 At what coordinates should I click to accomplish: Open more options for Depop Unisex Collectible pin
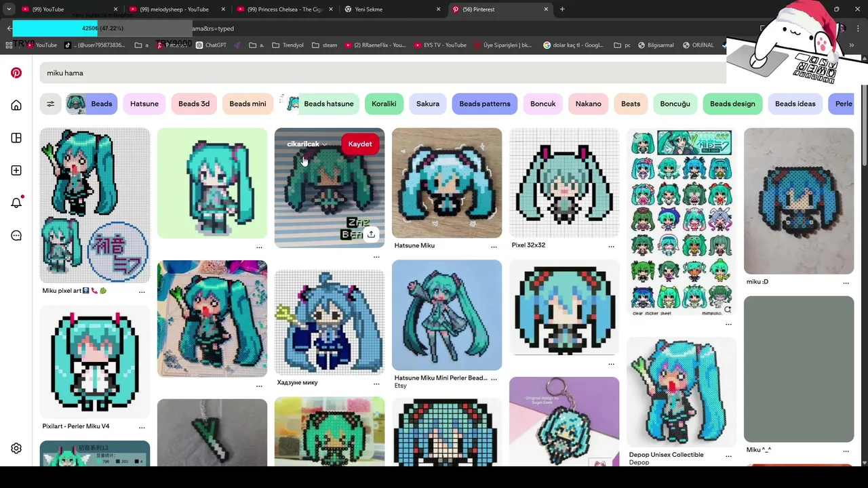tap(728, 456)
